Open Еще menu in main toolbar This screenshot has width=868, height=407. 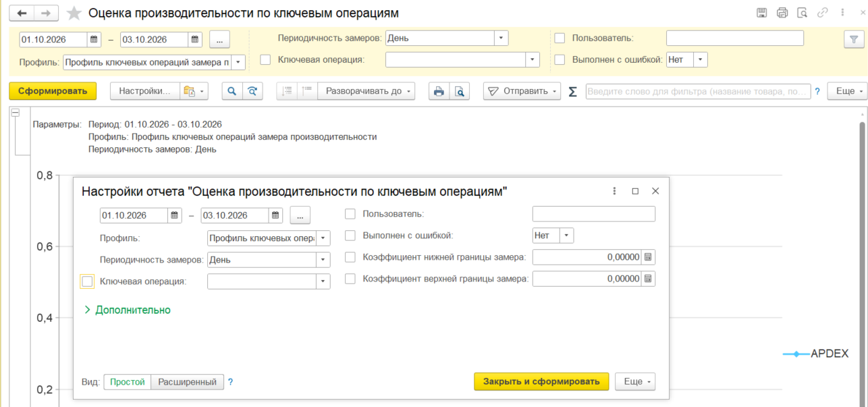(x=846, y=91)
